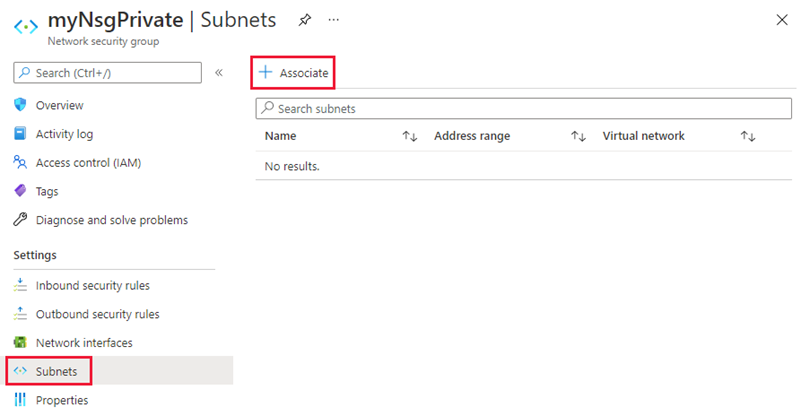Open Diagnose and solve problems
Screen dimensions: 801x416
tap(112, 220)
